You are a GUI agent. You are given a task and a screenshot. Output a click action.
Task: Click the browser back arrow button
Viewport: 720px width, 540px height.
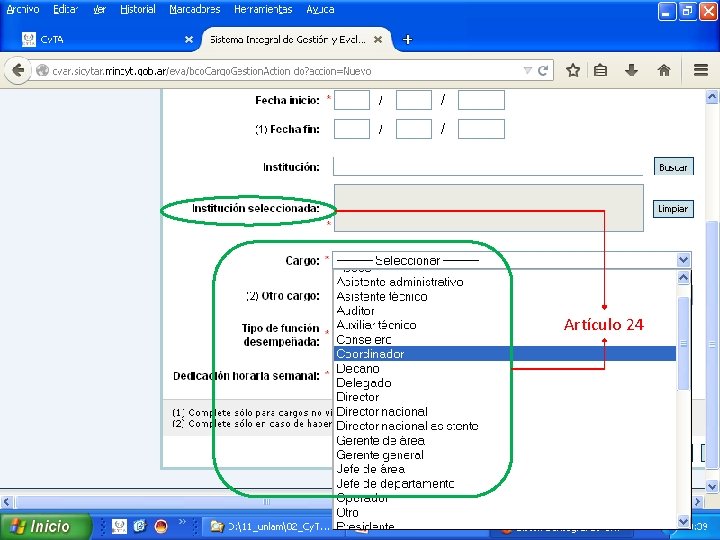(17, 71)
